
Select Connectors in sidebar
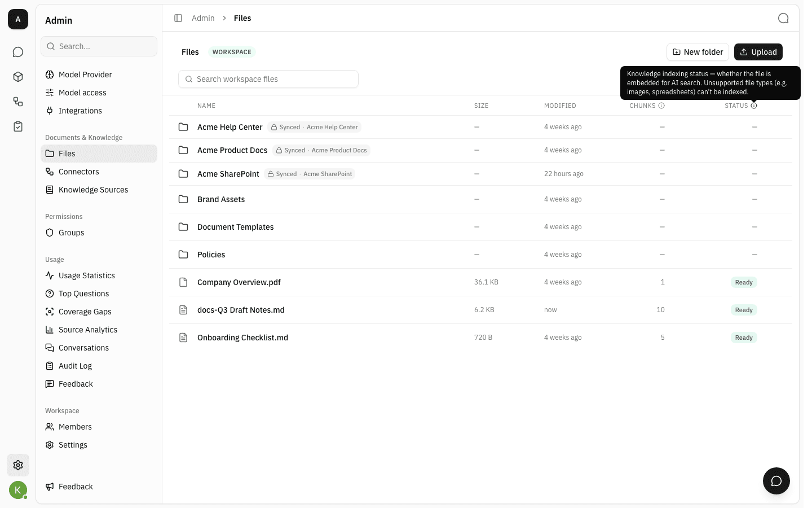pos(99,172)
